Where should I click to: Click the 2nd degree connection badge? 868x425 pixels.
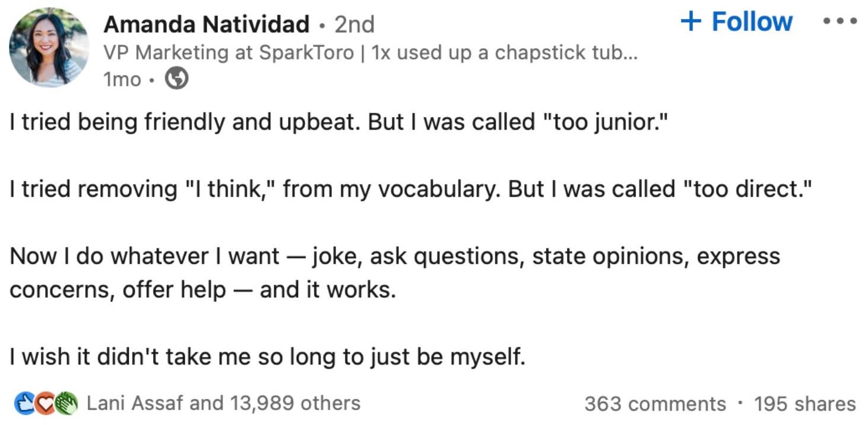click(354, 24)
